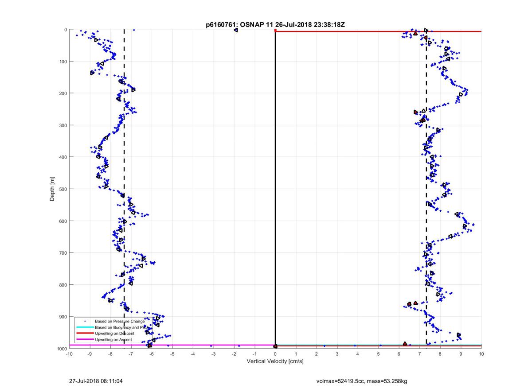Click the depth axis tick label 100
The width and height of the screenshot is (532, 392).
(x=63, y=62)
